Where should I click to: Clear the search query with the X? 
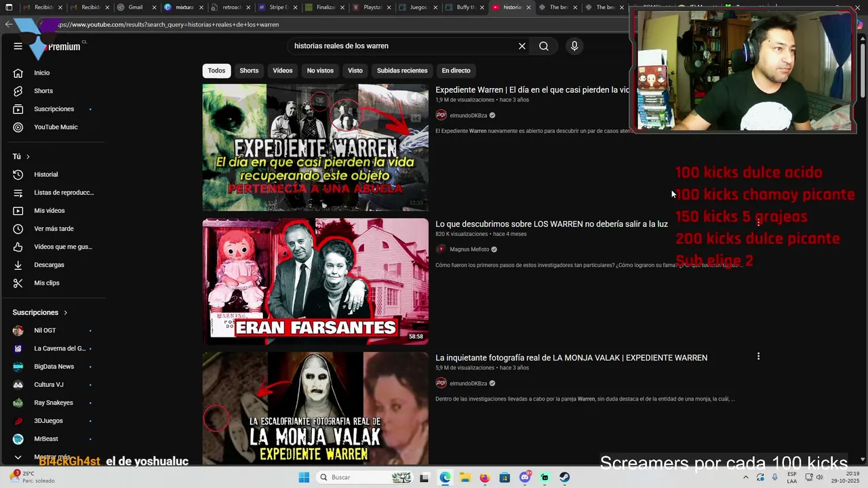tap(522, 46)
